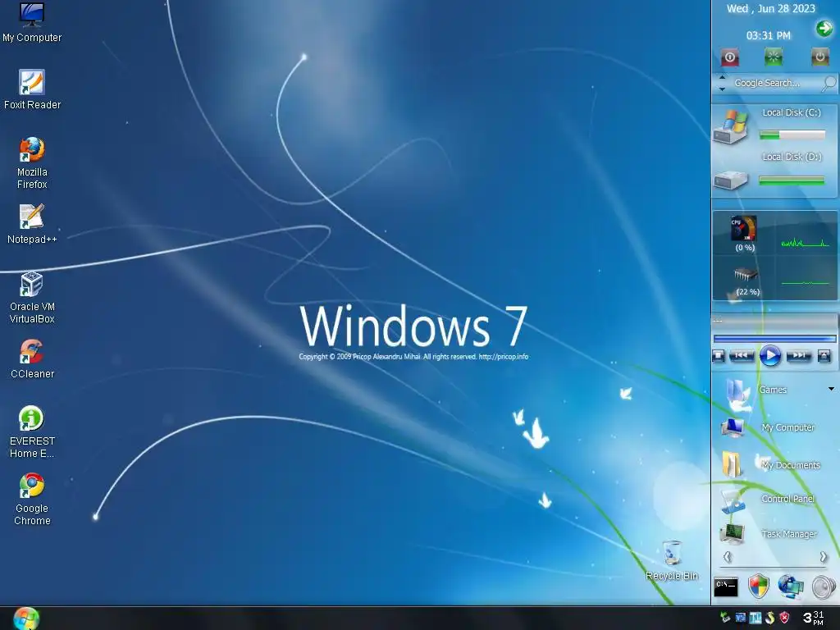This screenshot has width=840, height=630.
Task: Click the eject button in media player
Action: pos(824,356)
